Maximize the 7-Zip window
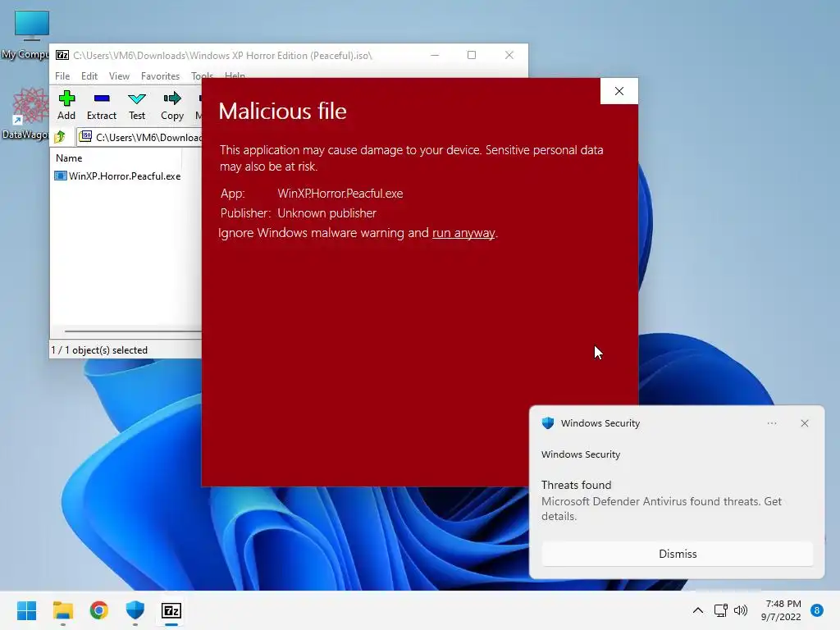The height and width of the screenshot is (630, 840). [x=472, y=55]
